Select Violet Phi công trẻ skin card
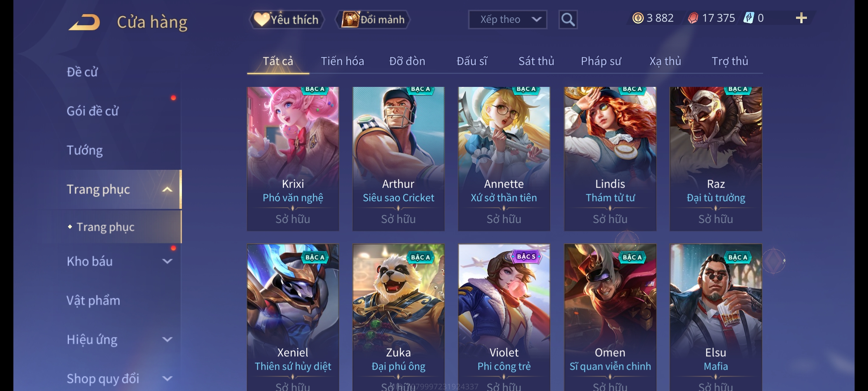 coord(504,318)
